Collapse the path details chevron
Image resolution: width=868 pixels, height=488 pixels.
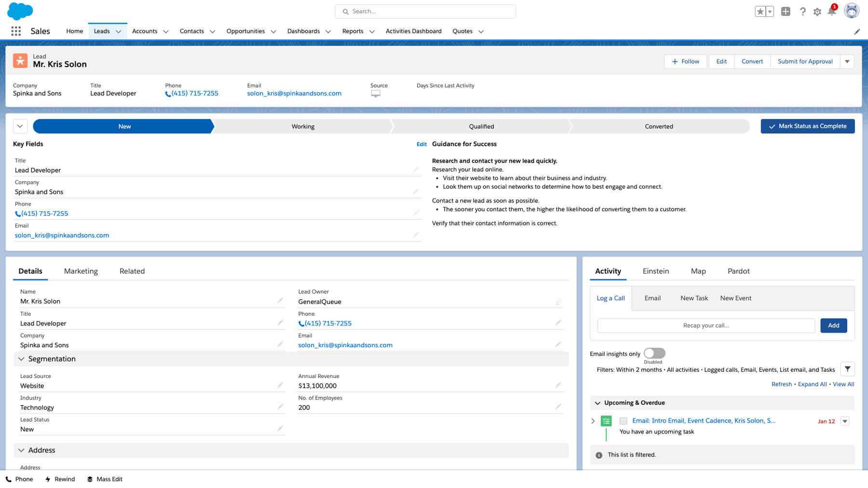20,126
